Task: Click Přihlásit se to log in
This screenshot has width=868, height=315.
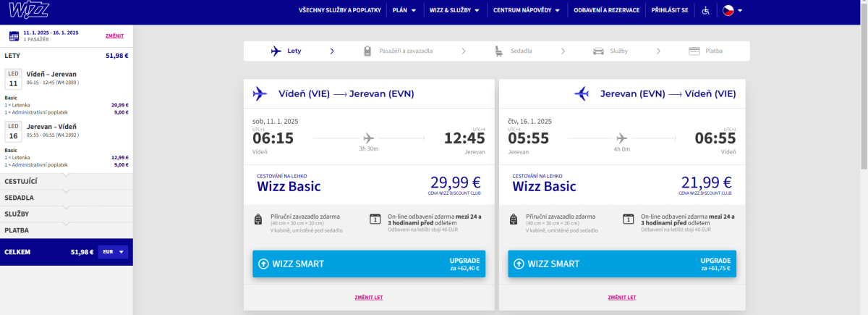Action: pyautogui.click(x=669, y=10)
